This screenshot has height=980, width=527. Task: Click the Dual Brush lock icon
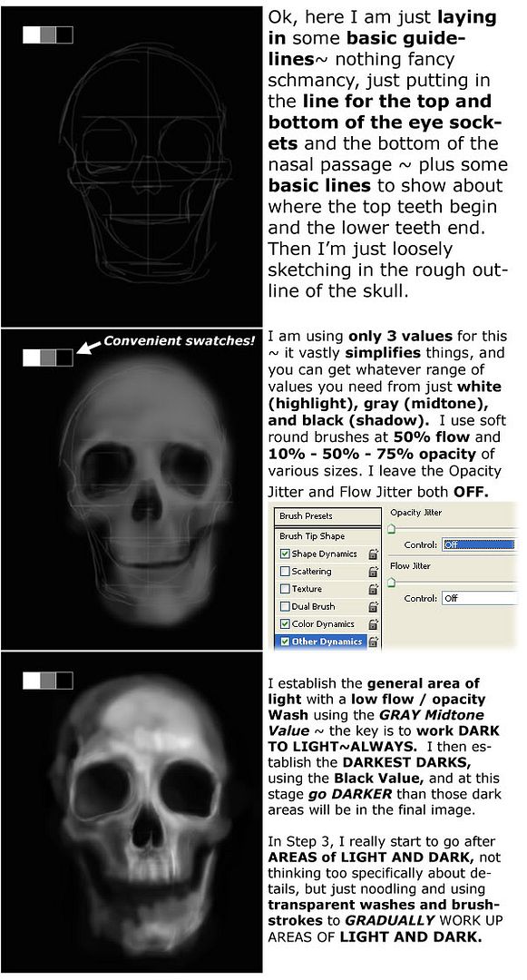coord(374,606)
